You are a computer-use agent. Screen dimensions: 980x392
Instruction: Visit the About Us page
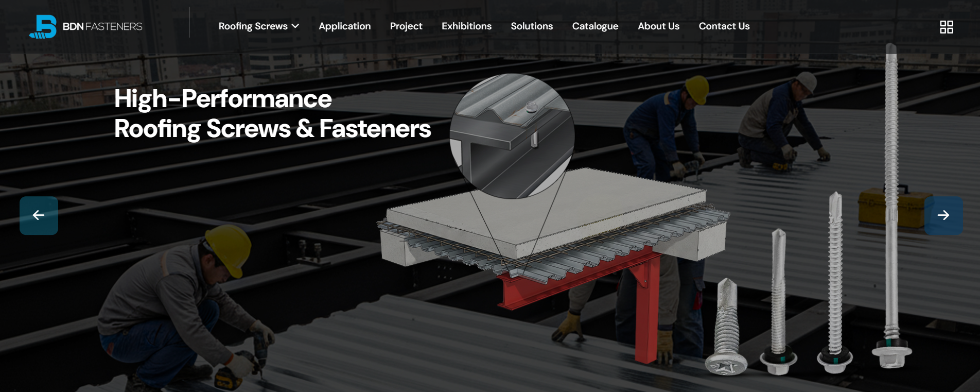tap(658, 26)
